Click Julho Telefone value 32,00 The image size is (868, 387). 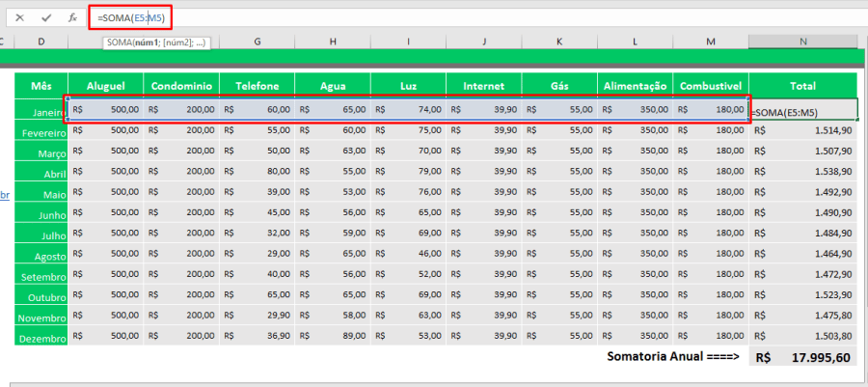258,234
